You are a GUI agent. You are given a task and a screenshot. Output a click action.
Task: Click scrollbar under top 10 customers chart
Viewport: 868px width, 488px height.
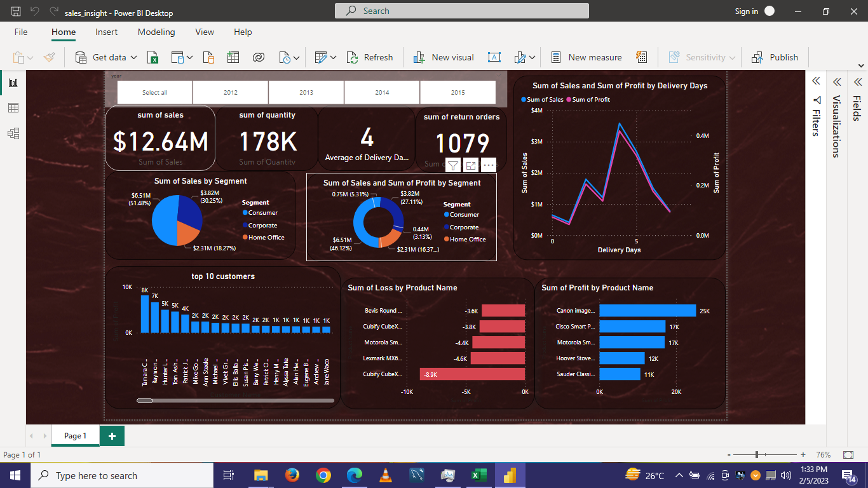point(145,400)
